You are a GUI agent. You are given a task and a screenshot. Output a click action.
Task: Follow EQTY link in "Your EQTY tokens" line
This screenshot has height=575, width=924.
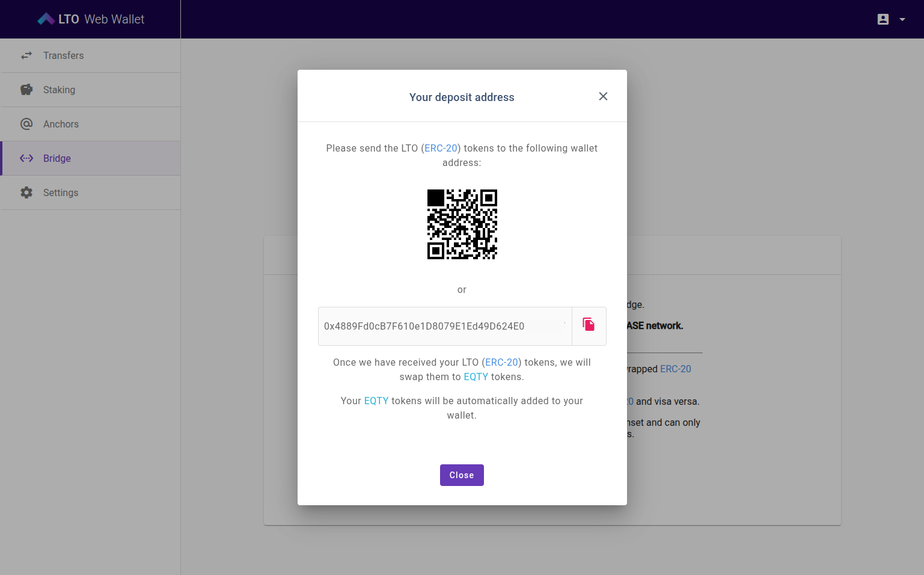tap(376, 401)
